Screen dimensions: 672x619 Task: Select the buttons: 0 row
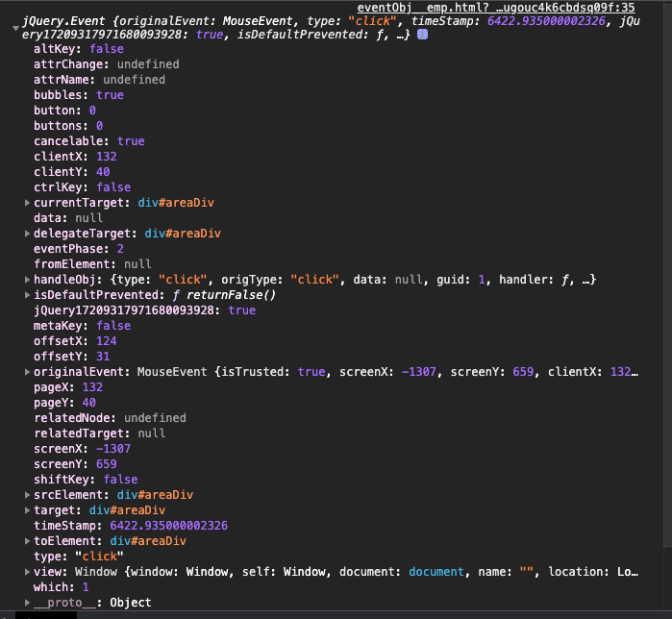pyautogui.click(x=68, y=126)
